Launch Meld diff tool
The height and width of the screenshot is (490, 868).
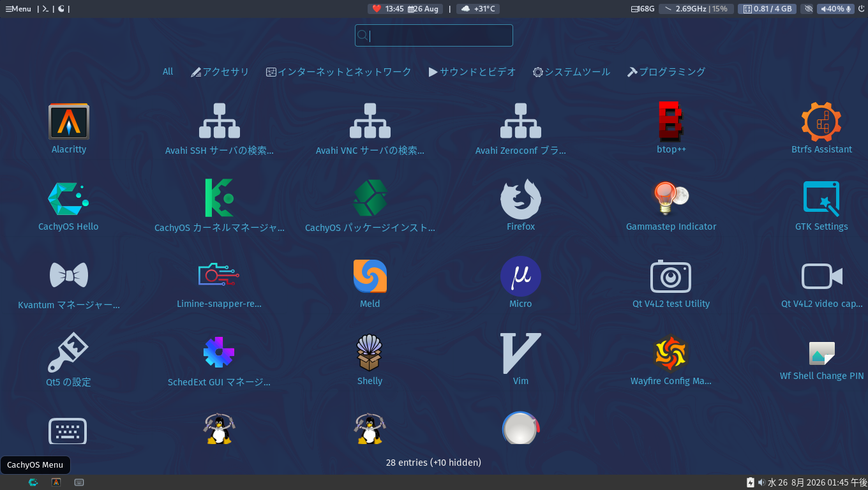click(x=370, y=283)
